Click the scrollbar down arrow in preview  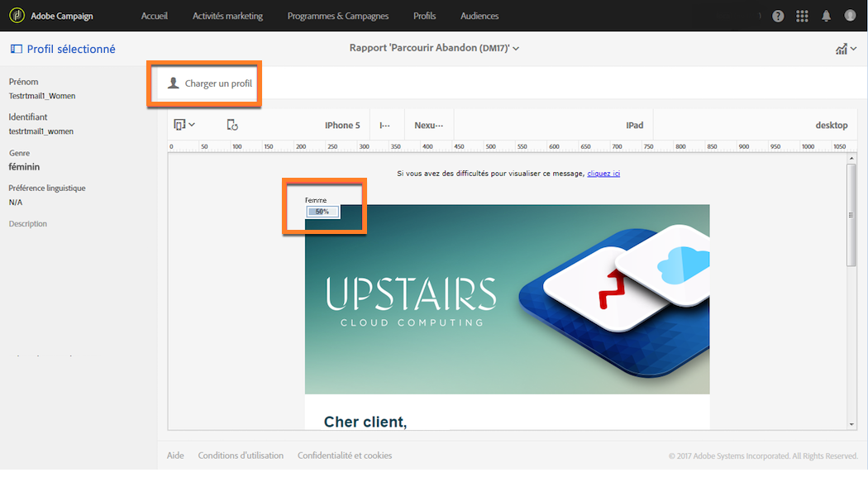pyautogui.click(x=851, y=424)
